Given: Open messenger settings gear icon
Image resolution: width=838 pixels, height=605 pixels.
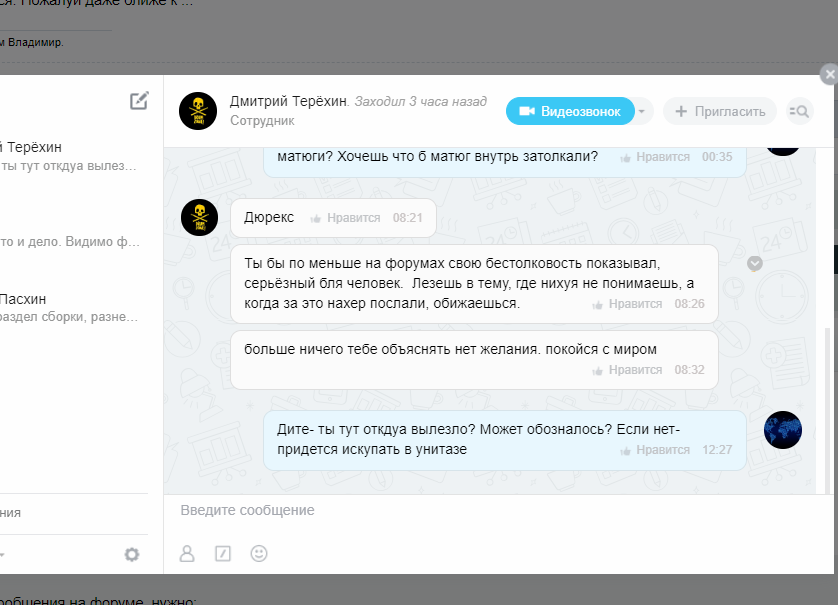Looking at the screenshot, I should [131, 554].
